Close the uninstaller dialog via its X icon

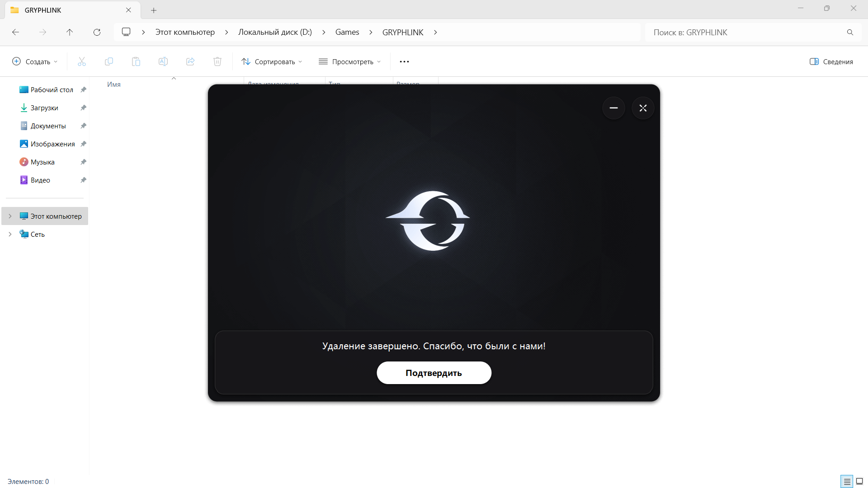tap(643, 108)
